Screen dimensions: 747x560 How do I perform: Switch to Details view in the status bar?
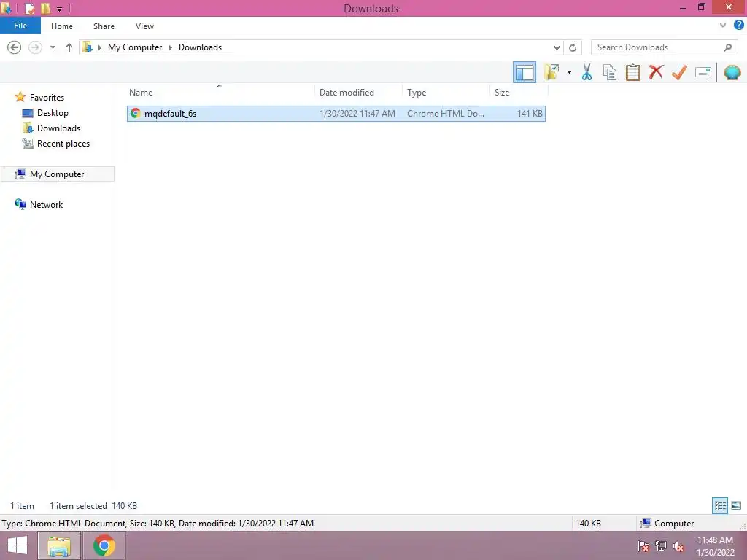pyautogui.click(x=720, y=505)
